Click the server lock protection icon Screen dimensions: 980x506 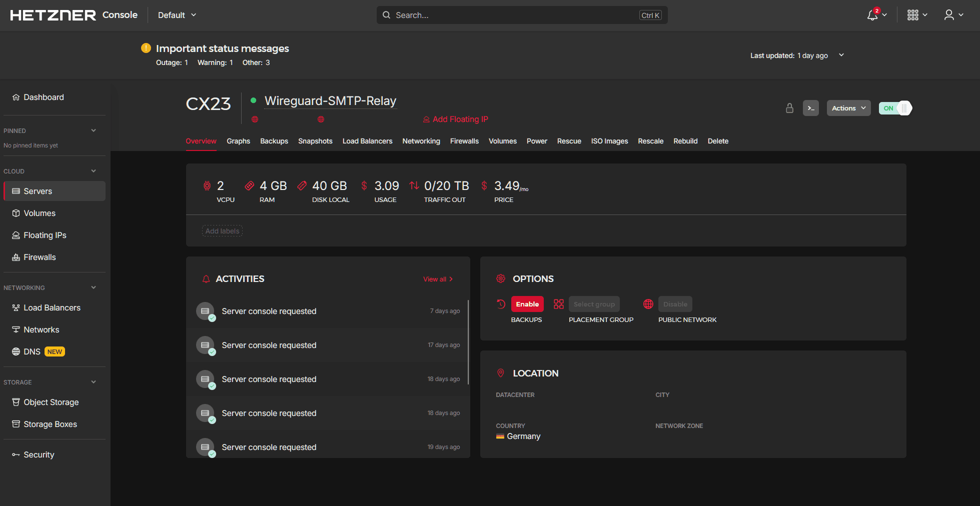coord(789,108)
